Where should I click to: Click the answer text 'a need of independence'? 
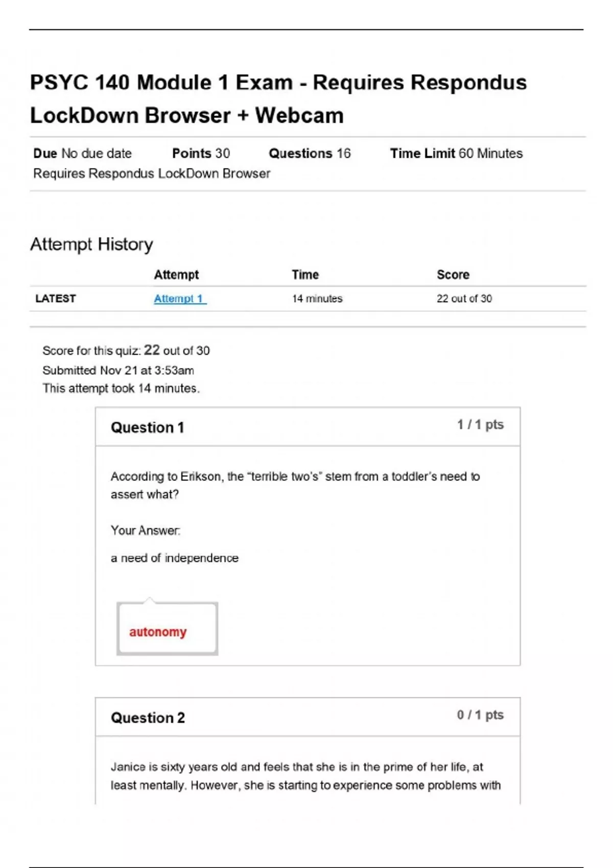point(175,558)
